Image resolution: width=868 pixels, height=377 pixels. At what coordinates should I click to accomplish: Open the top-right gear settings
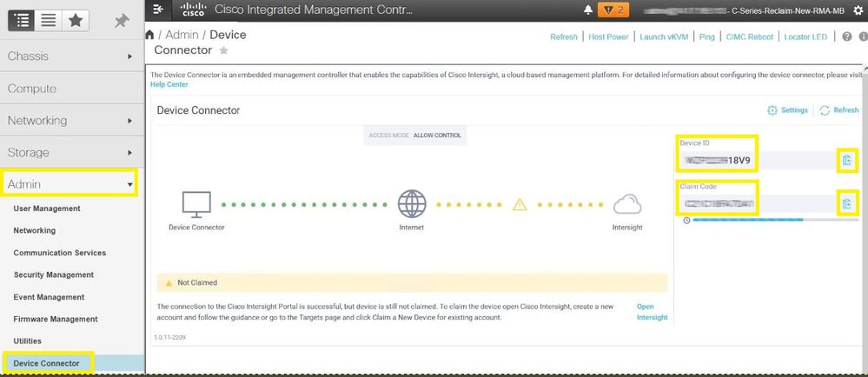coord(858,10)
